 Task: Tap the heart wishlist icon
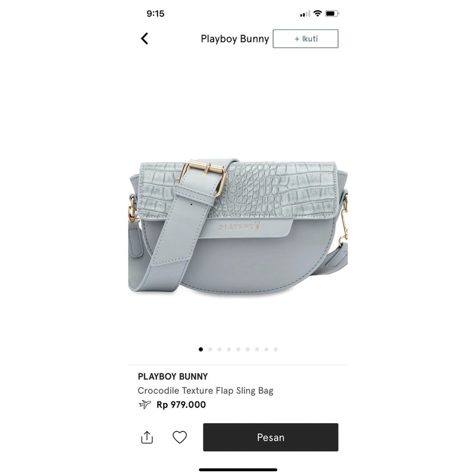click(x=180, y=437)
